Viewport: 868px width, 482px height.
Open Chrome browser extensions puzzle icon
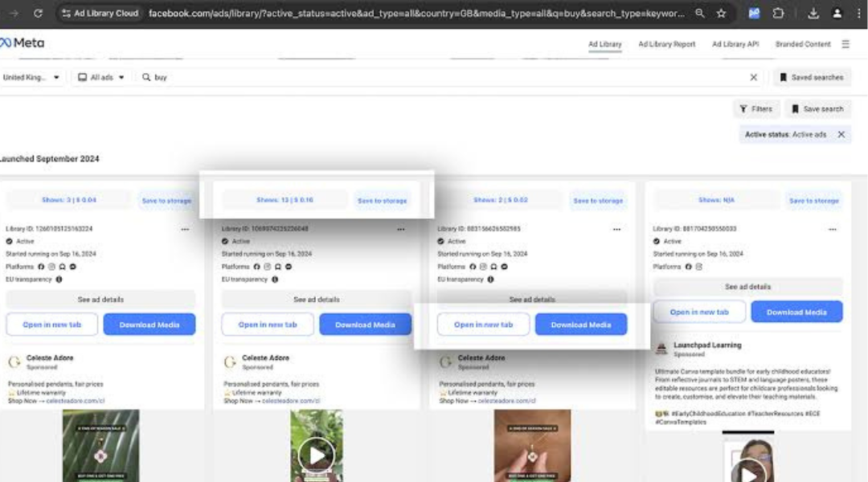coord(780,13)
